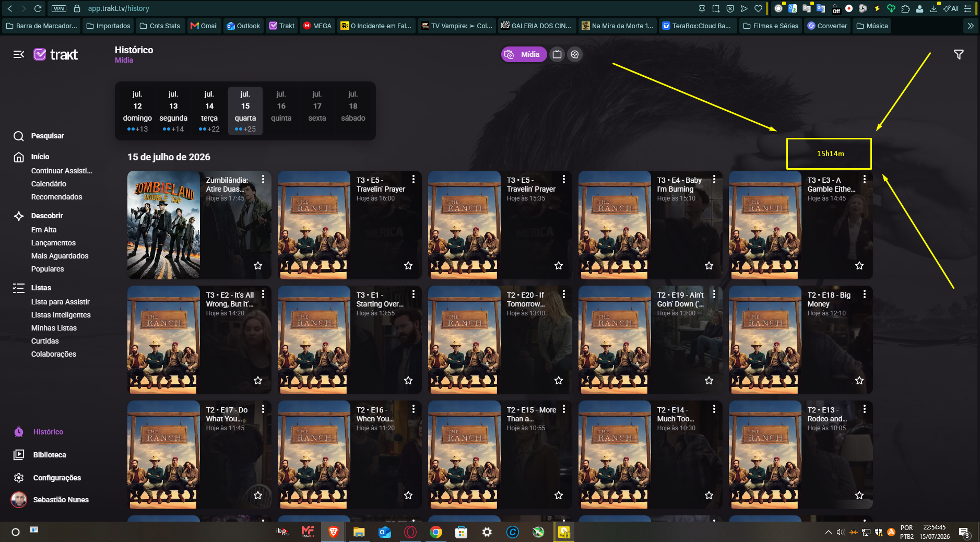Click the VPN badge in address bar
980x542 pixels.
59,8
